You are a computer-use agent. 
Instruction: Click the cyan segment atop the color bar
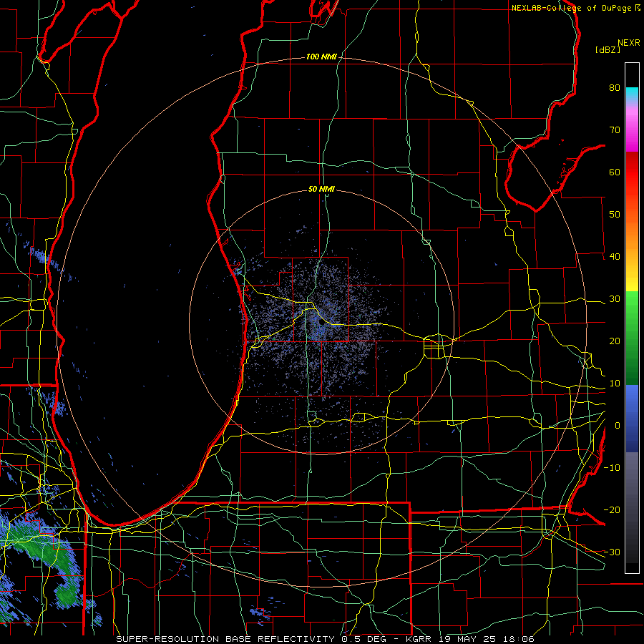(x=632, y=94)
